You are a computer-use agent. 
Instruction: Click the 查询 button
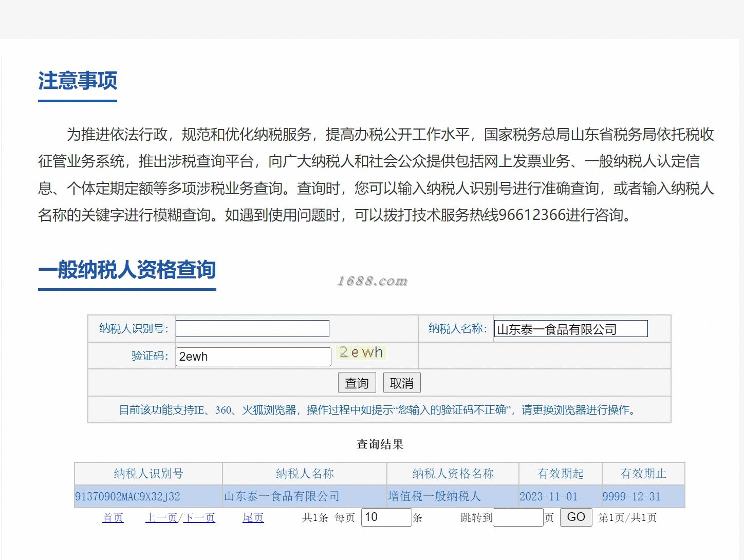[x=357, y=383]
